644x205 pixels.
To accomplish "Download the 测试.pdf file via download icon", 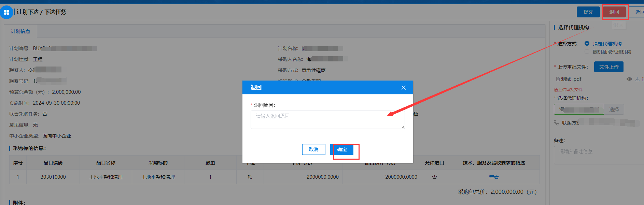I will [x=637, y=79].
